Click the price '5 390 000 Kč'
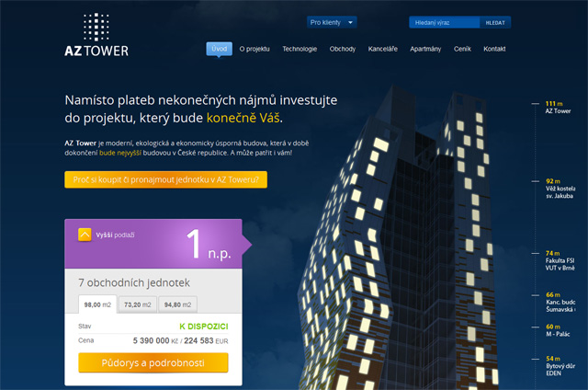The image size is (588, 390). click(x=155, y=340)
